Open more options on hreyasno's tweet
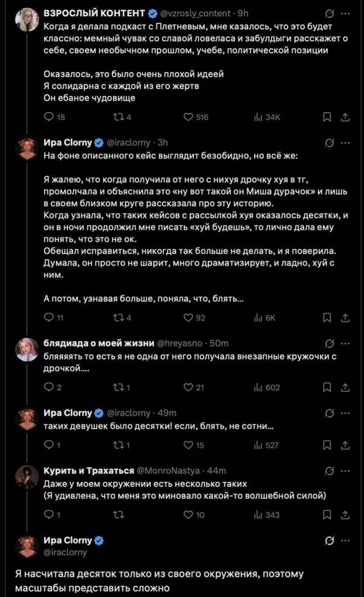This screenshot has width=364, height=597. pos(345,343)
